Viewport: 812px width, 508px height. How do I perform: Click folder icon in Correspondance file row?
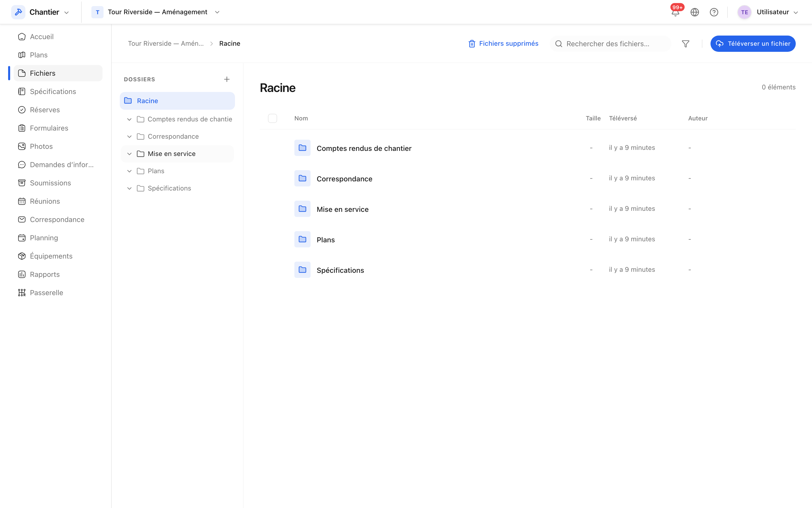point(302,178)
